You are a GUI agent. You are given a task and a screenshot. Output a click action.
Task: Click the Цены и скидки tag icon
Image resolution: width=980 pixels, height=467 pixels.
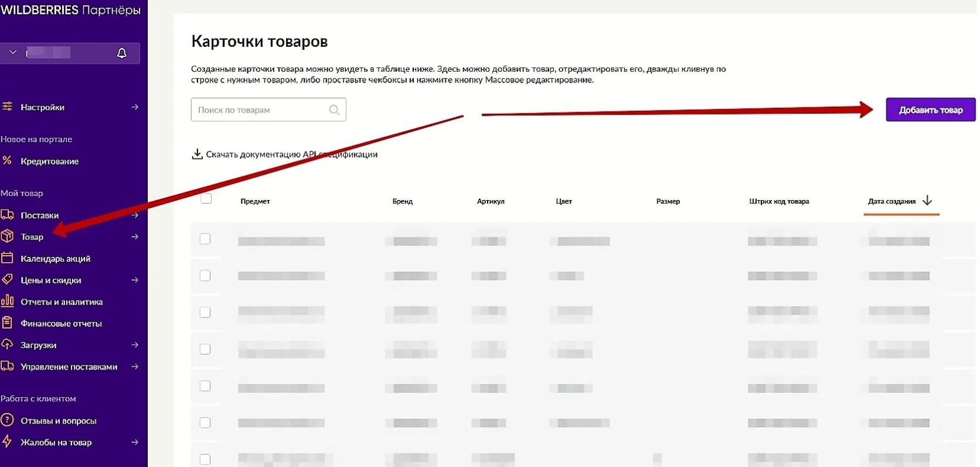(x=7, y=279)
